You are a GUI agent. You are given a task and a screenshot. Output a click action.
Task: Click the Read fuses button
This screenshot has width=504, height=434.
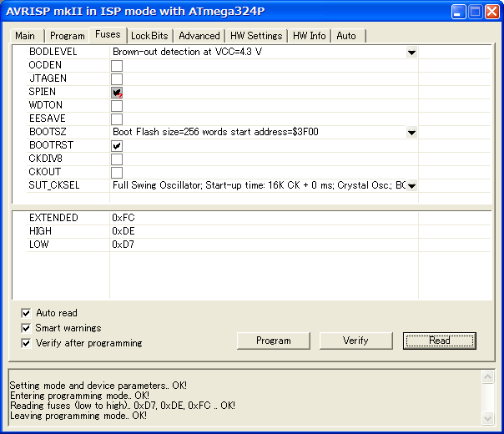440,341
